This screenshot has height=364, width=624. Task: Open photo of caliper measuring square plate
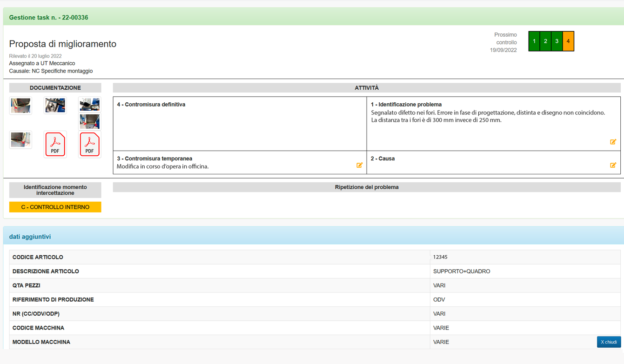[x=55, y=105]
